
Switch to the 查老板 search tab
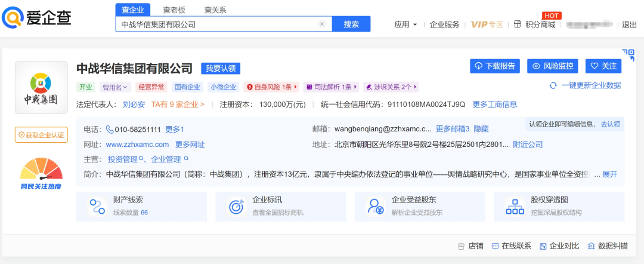tap(174, 10)
